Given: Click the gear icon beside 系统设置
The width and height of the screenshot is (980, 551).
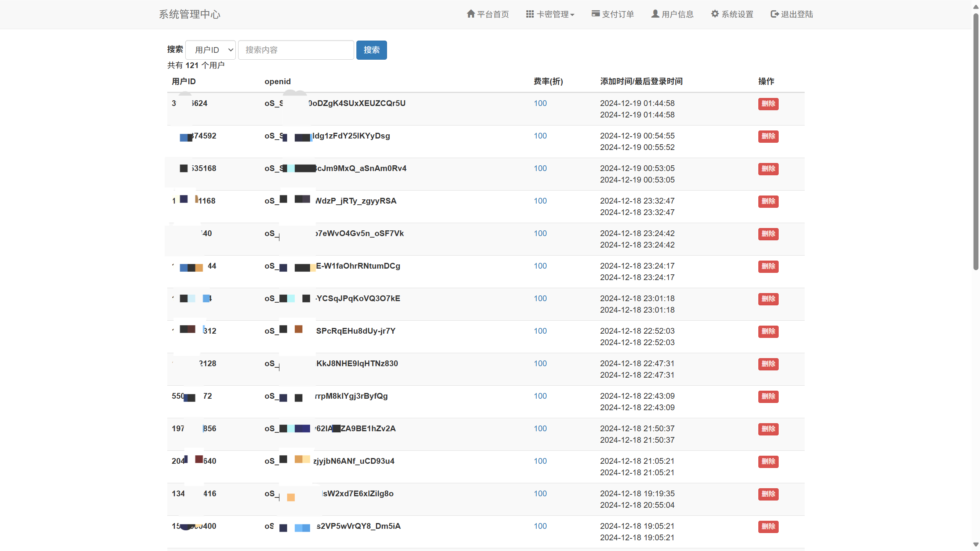Looking at the screenshot, I should [x=715, y=14].
